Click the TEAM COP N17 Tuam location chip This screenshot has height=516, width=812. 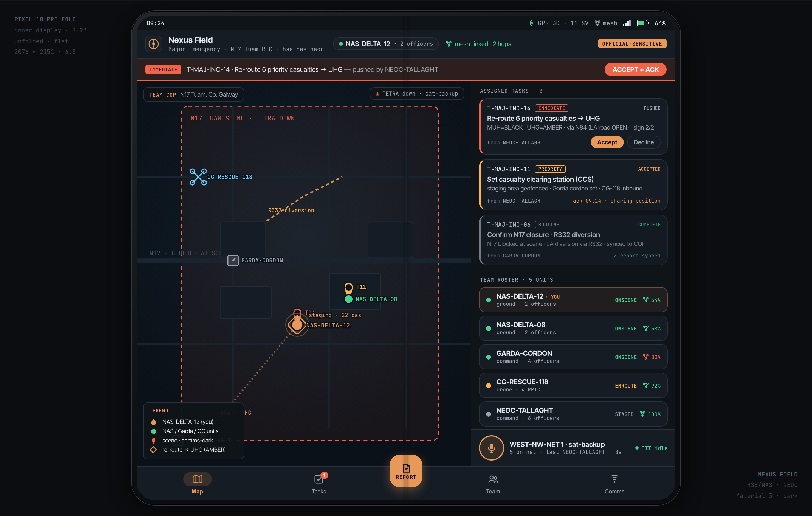[194, 94]
